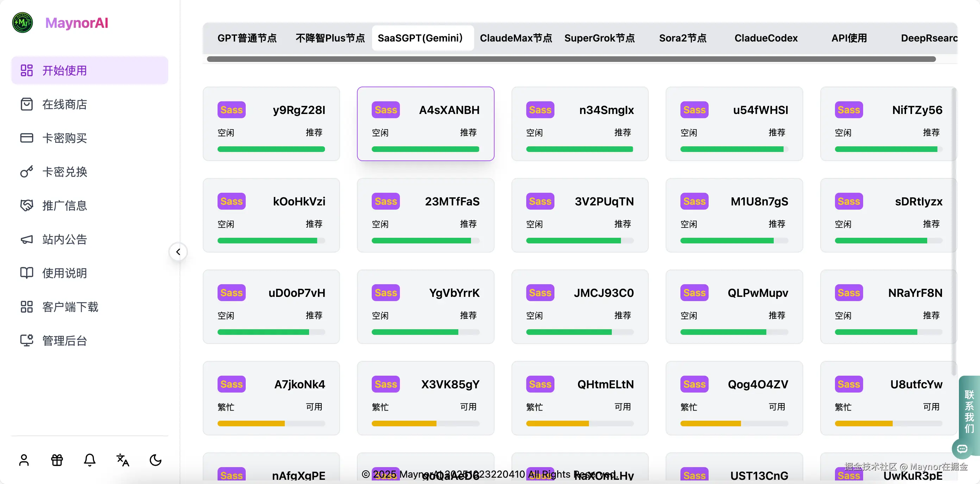Click the chat bubble support icon

(x=962, y=449)
